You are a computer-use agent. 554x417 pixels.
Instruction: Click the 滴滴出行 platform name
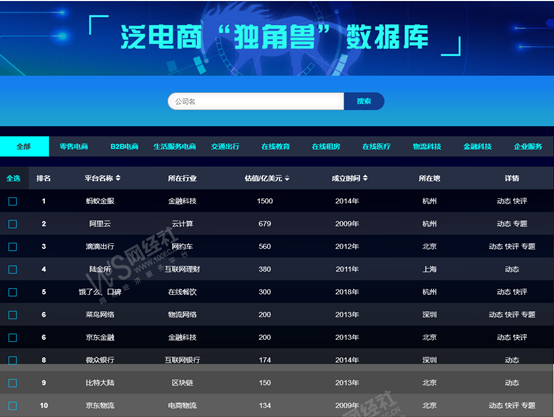[x=100, y=246]
